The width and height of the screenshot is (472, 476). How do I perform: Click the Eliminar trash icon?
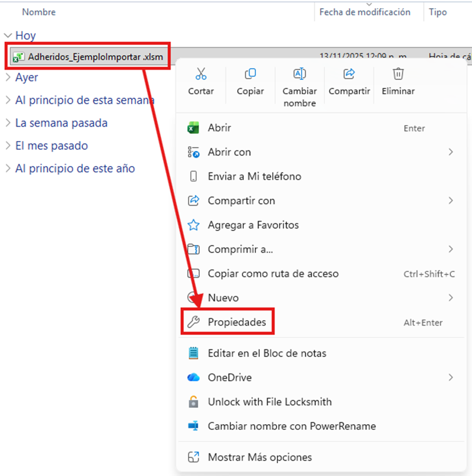point(398,74)
